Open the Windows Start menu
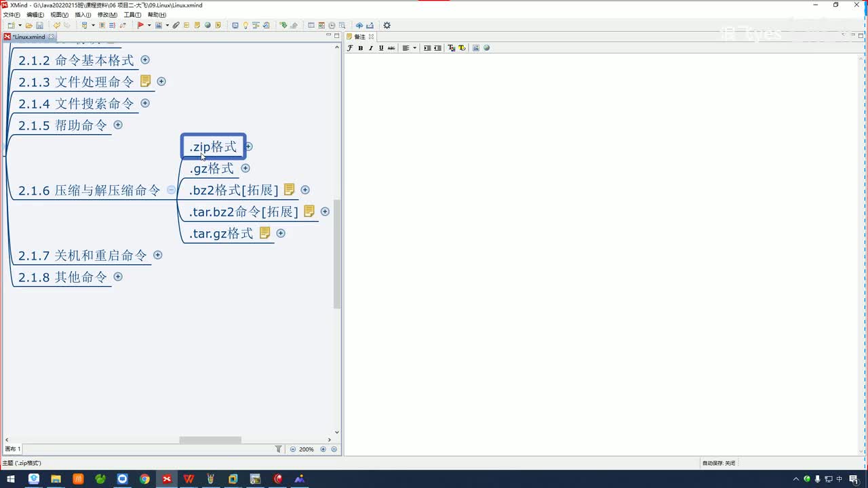Viewport: 868px width, 488px height. click(x=11, y=479)
